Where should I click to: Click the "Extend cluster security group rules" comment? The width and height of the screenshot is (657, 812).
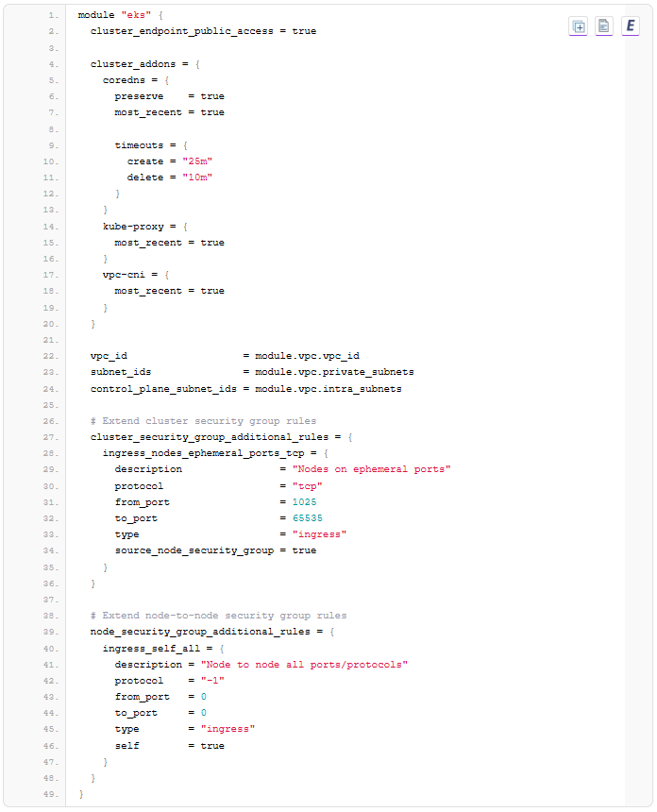click(203, 420)
